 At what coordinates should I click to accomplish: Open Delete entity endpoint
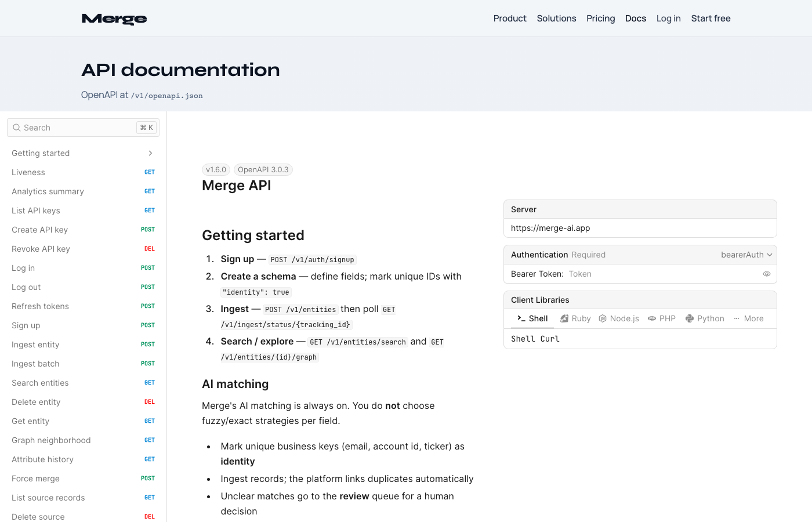click(x=83, y=402)
